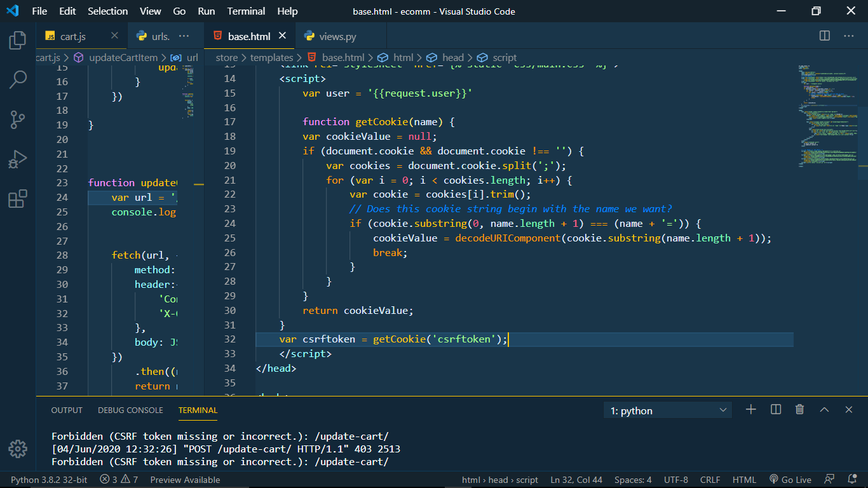
Task: Select the 1: python terminal dropdown
Action: click(668, 410)
